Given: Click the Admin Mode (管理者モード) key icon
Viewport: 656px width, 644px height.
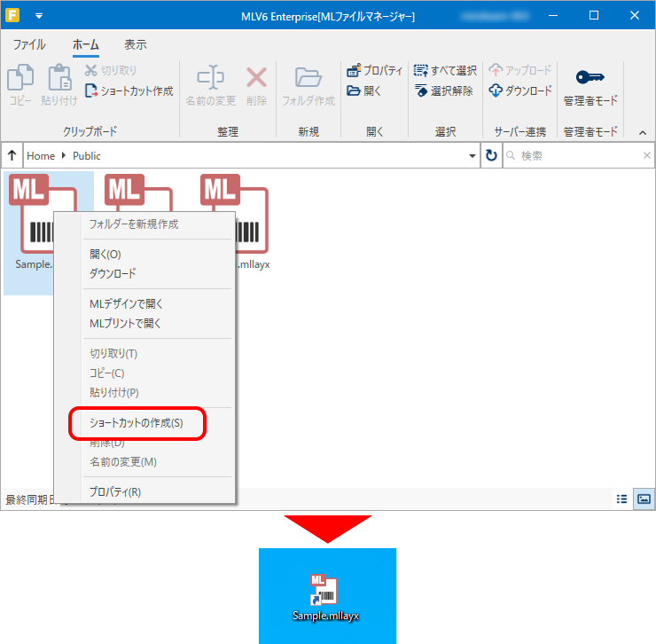Looking at the screenshot, I should [590, 77].
